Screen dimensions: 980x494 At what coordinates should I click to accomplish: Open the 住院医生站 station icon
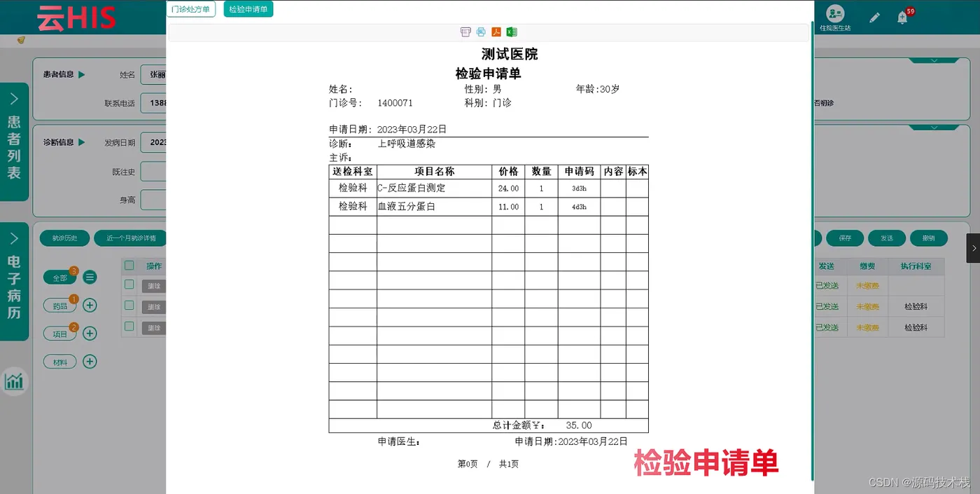(834, 18)
